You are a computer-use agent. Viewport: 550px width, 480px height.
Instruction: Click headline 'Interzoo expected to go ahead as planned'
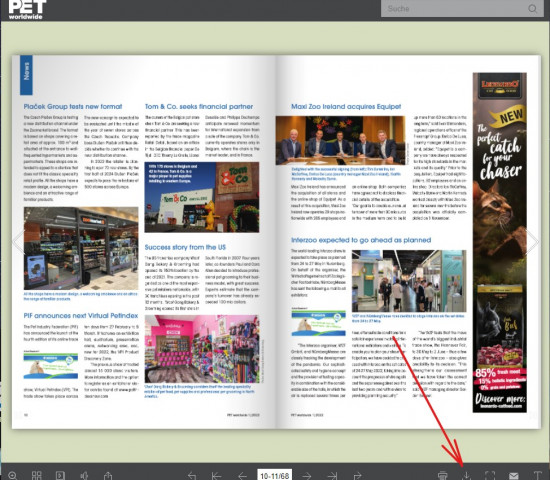coord(361,240)
